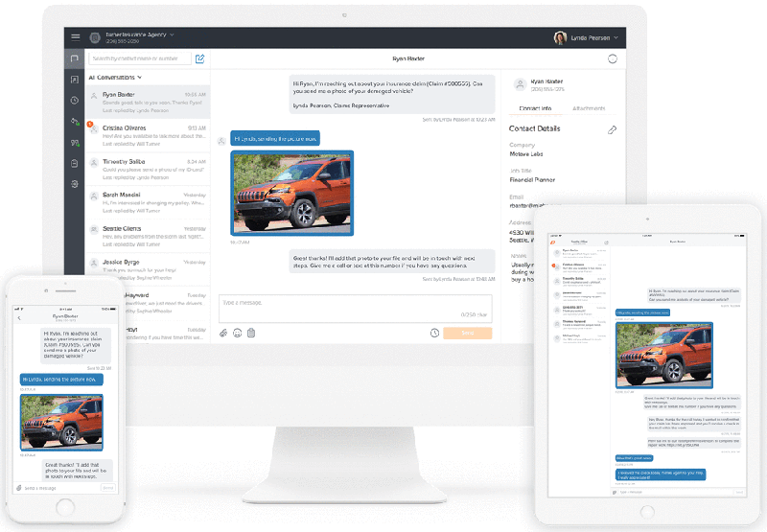Open the settings gear in desktop sidebar
The image size is (767, 532).
point(75,184)
